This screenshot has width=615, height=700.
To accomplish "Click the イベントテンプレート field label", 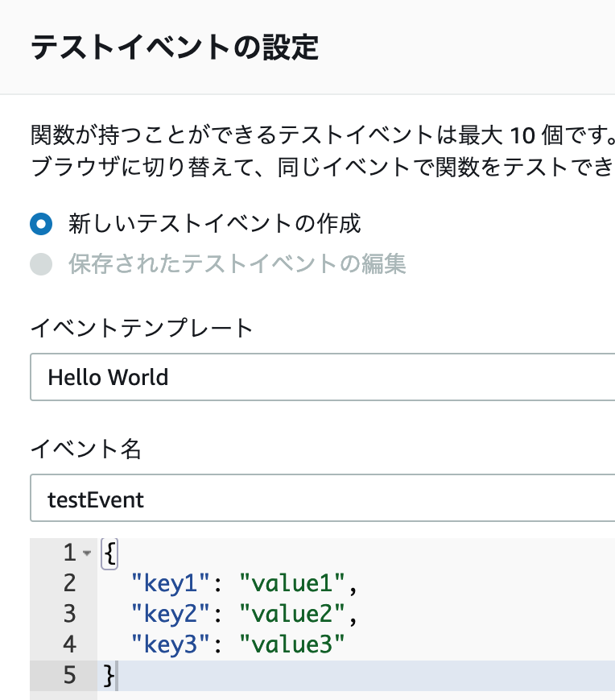I will point(141,328).
